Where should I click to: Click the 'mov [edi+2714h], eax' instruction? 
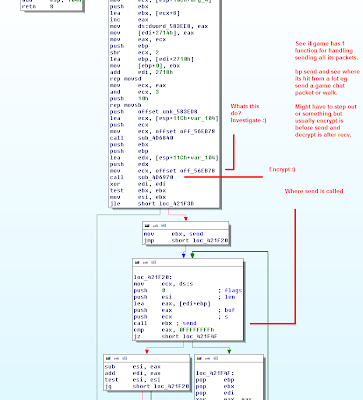tap(152, 33)
